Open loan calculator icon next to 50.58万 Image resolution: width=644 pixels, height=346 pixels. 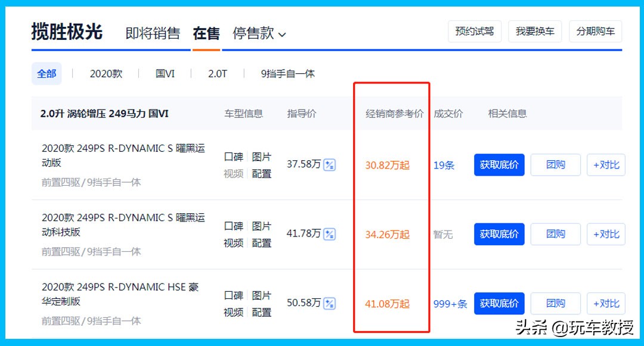329,303
